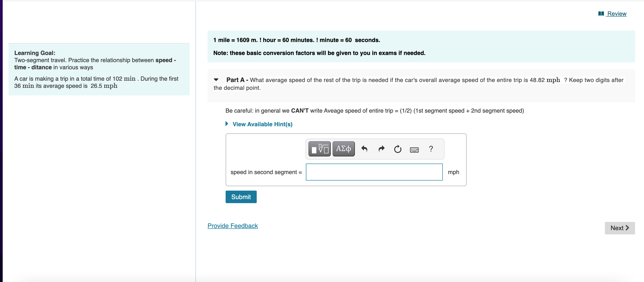Click the Next button
The height and width of the screenshot is (282, 644).
[619, 228]
